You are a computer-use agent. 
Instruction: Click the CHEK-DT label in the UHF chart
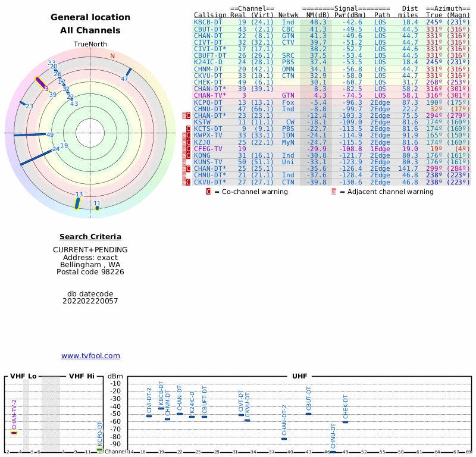coord(346,407)
